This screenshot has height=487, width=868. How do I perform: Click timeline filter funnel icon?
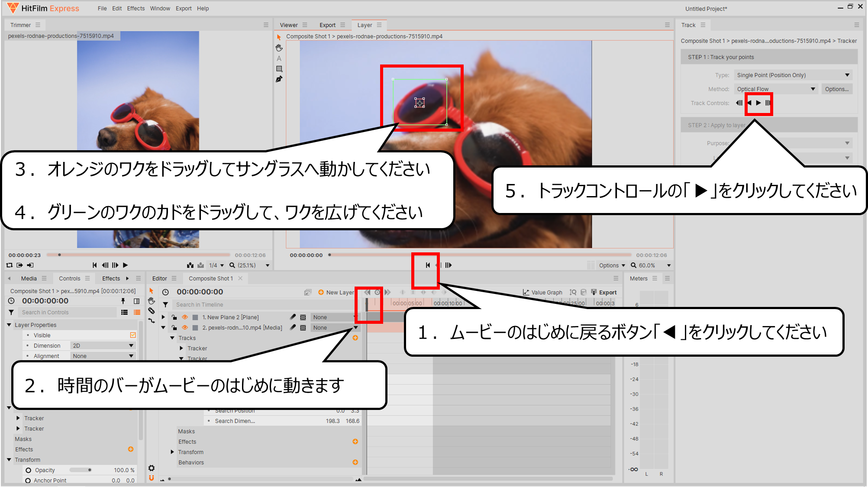[165, 304]
